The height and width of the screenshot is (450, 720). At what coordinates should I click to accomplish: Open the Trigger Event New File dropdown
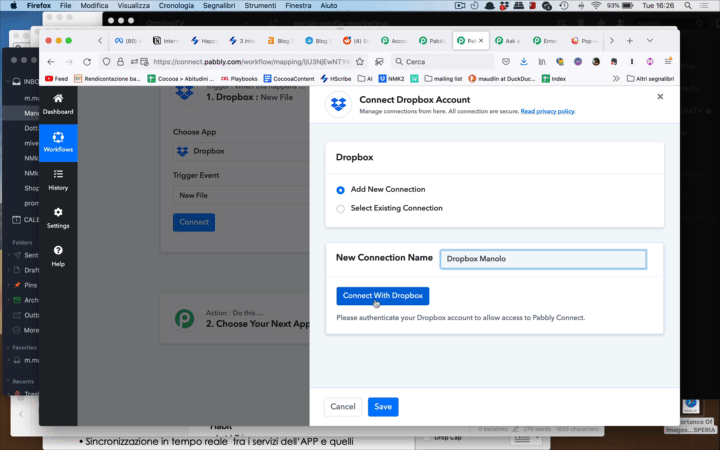click(x=241, y=195)
